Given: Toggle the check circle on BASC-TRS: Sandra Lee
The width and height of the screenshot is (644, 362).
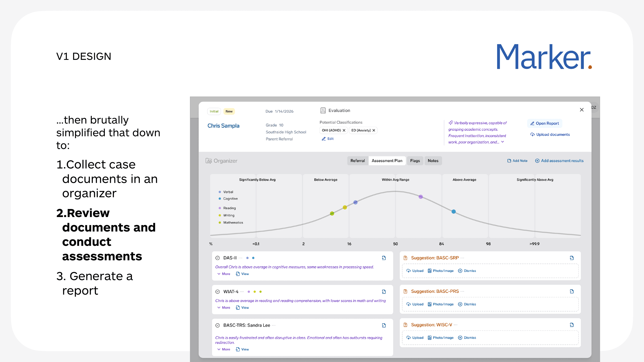Looking at the screenshot, I should pyautogui.click(x=218, y=325).
